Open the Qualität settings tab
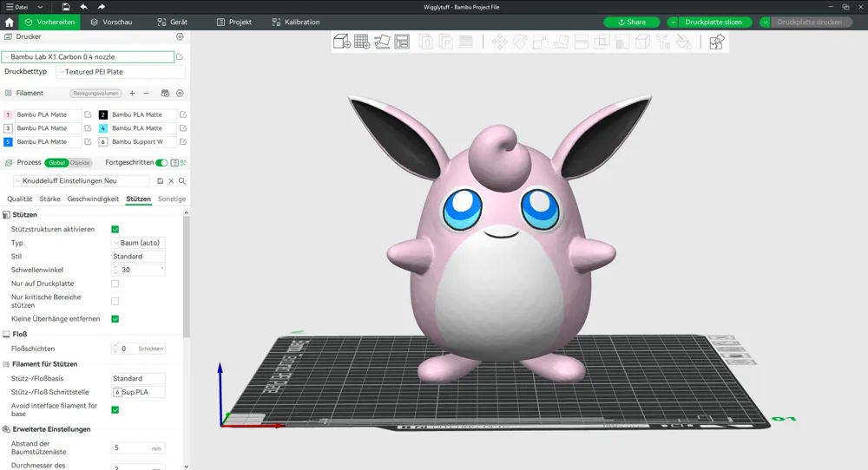 tap(19, 199)
